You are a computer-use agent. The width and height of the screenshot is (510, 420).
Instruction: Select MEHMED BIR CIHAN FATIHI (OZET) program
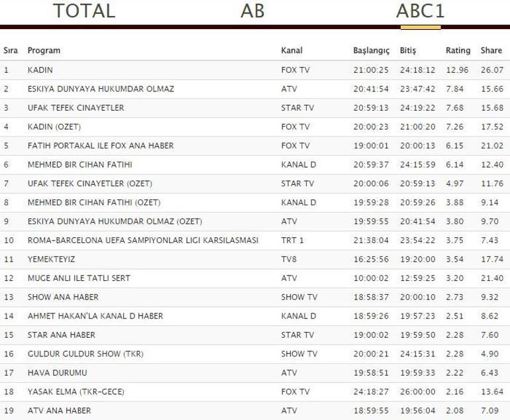(x=94, y=202)
